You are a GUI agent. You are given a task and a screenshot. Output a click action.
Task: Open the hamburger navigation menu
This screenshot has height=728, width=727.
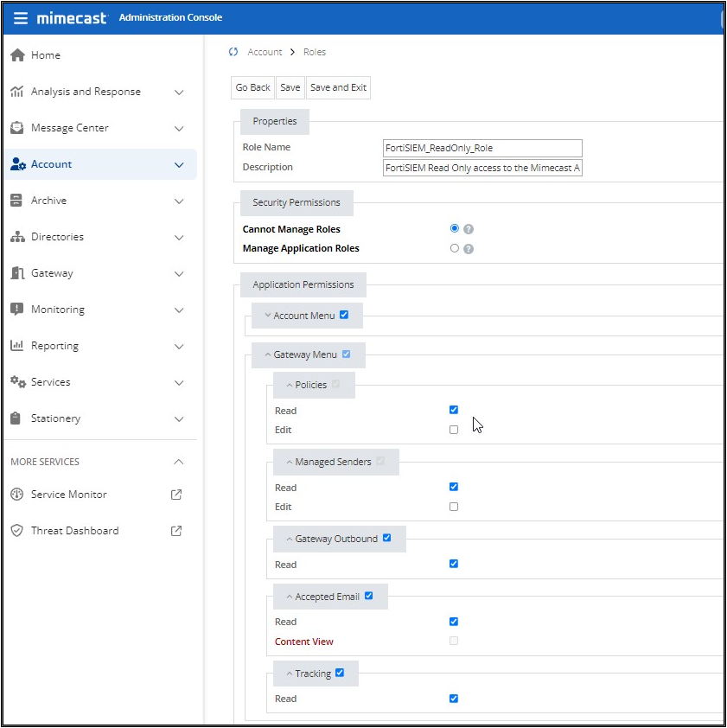coord(22,17)
